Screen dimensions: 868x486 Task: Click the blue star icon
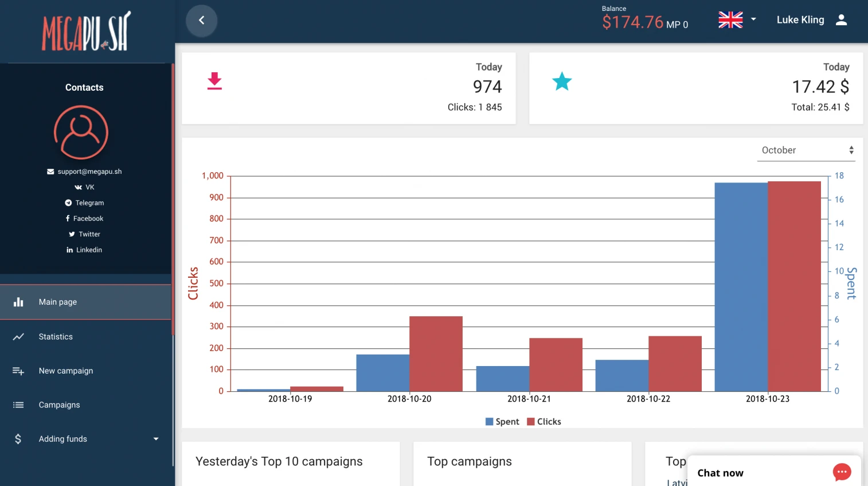point(562,81)
